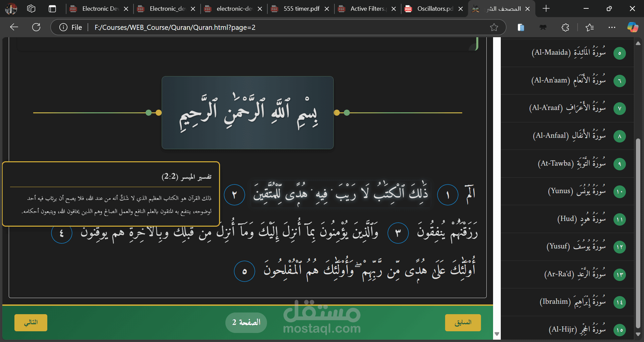Select ayah number marker ٤
Screen dimensions: 644x342
pyautogui.click(x=62, y=233)
